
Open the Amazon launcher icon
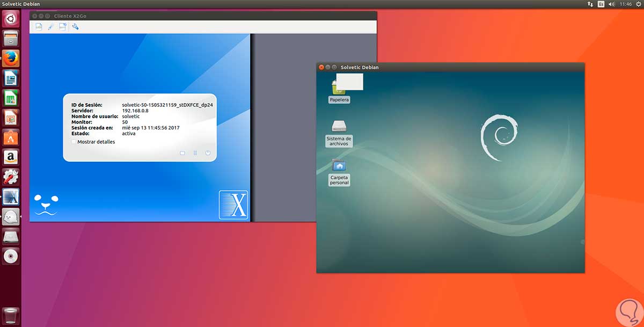point(11,157)
